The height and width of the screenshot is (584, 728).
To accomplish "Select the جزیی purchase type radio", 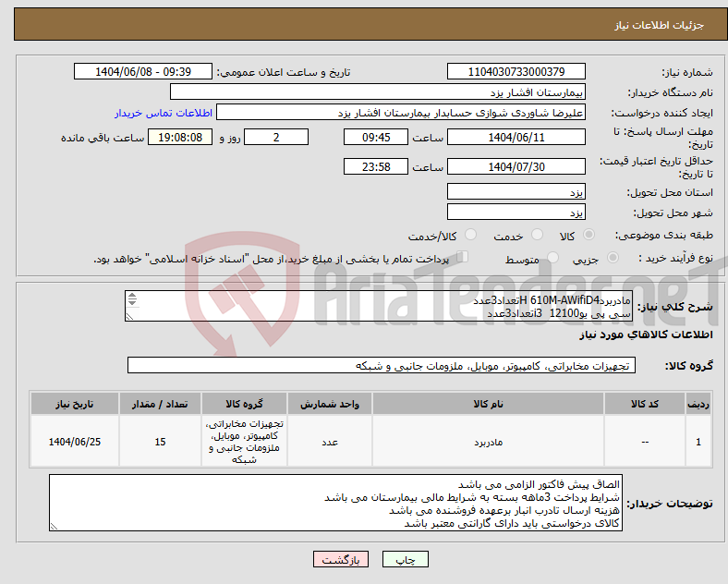I will click(613, 258).
